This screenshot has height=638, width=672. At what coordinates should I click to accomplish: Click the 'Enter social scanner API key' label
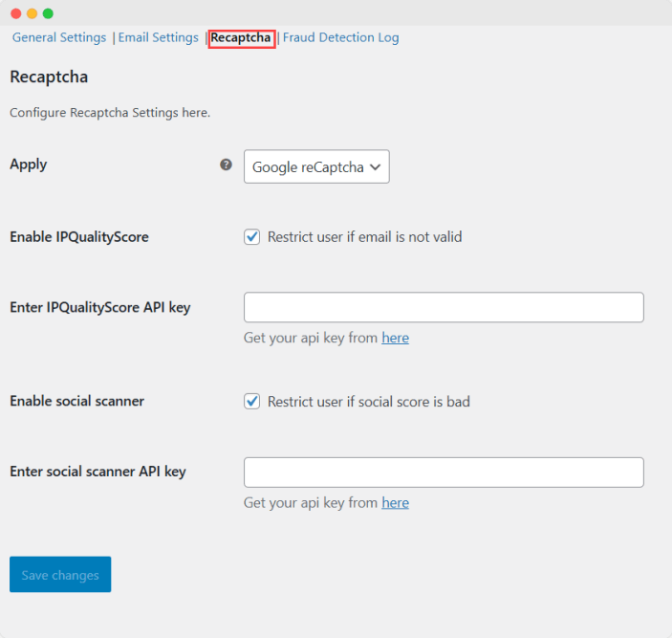click(x=98, y=472)
